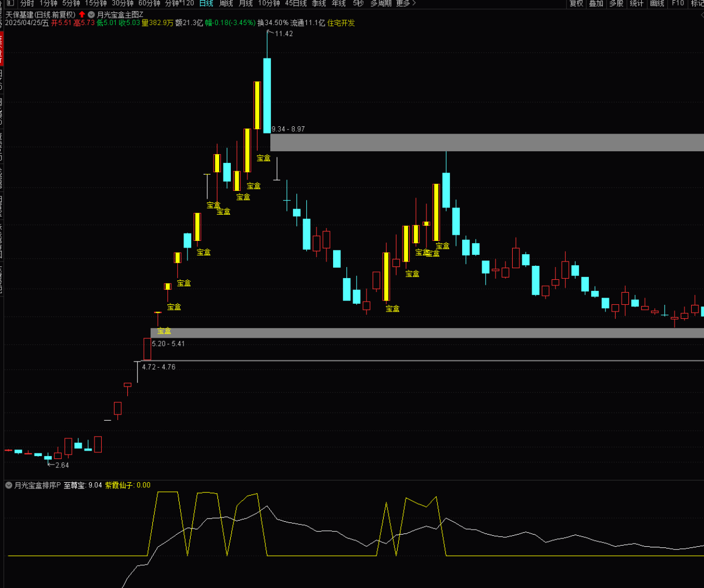Switch chart to 60分钟 period
Image resolution: width=704 pixels, height=588 pixels.
pyautogui.click(x=149, y=3)
